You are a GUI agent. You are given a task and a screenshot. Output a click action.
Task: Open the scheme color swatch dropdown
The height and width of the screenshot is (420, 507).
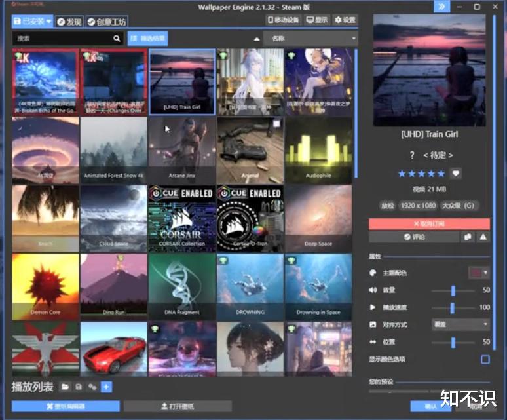(x=479, y=273)
